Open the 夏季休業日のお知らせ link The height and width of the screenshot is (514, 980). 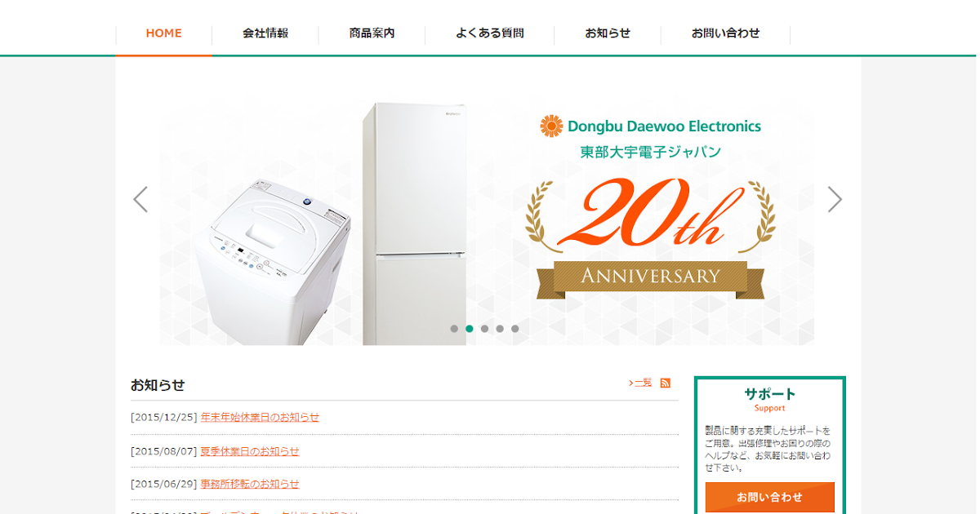(250, 451)
